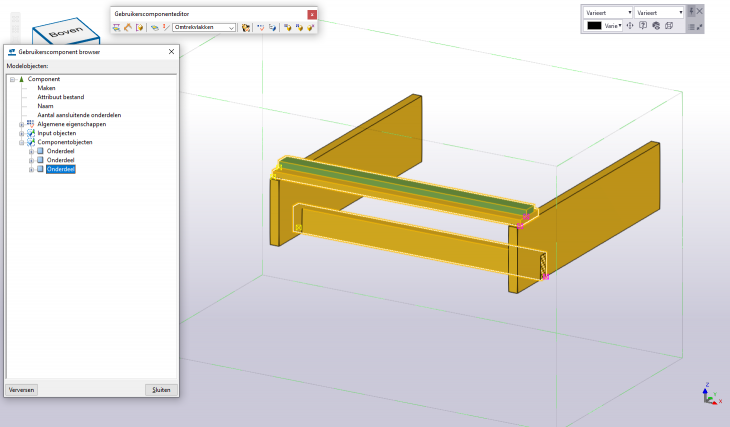
Task: Open the first Varieert dropdown
Action: coord(607,12)
